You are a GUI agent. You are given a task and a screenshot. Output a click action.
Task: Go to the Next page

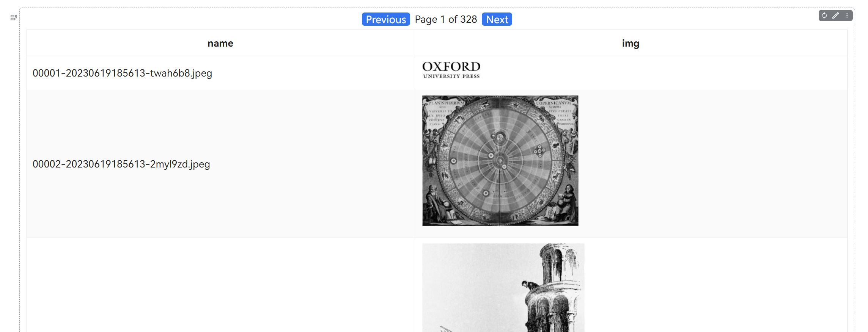[497, 19]
